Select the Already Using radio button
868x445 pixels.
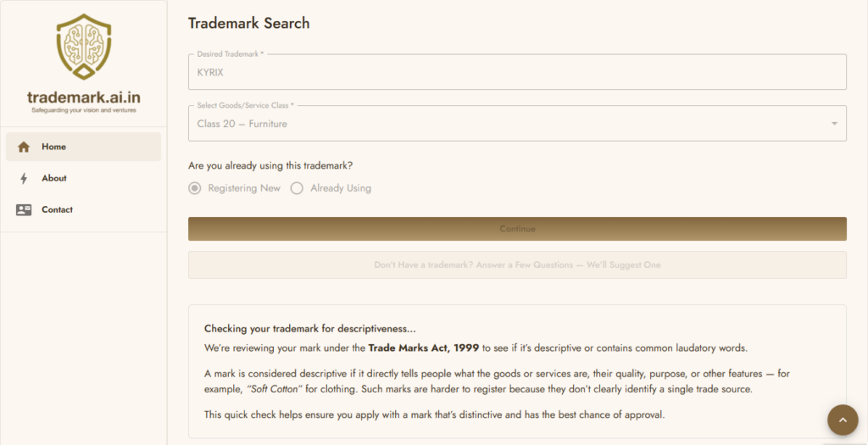(x=297, y=188)
